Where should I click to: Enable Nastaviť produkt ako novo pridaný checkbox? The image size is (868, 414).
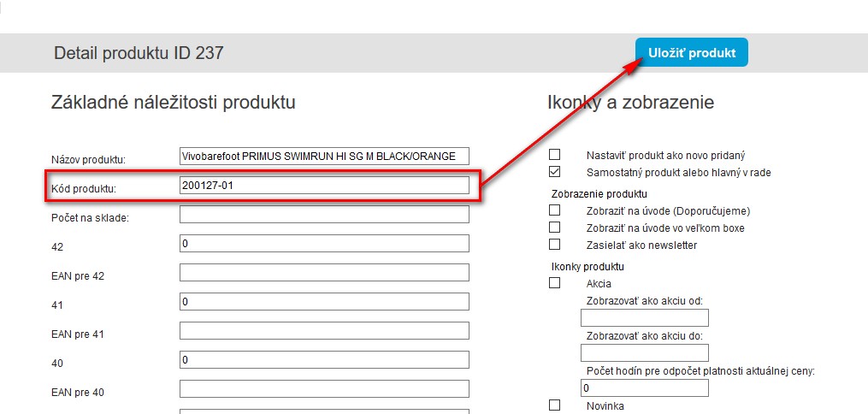point(554,155)
